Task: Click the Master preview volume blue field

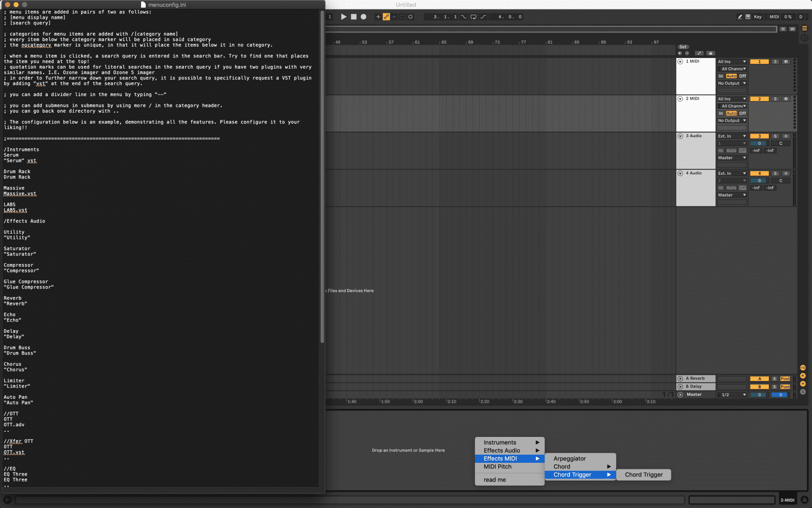Action: [x=781, y=395]
